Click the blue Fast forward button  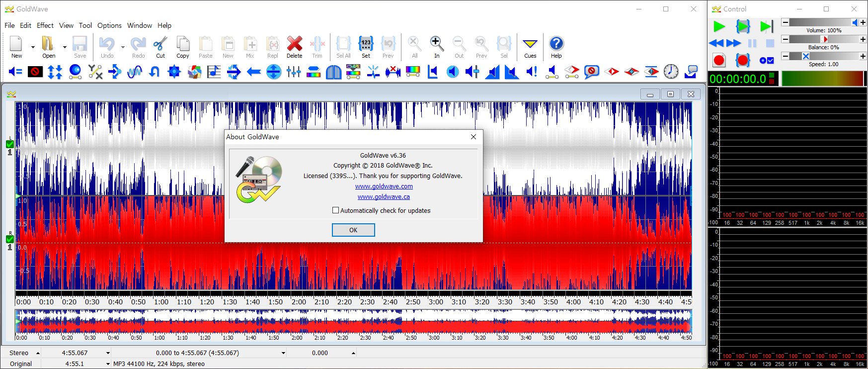click(733, 43)
